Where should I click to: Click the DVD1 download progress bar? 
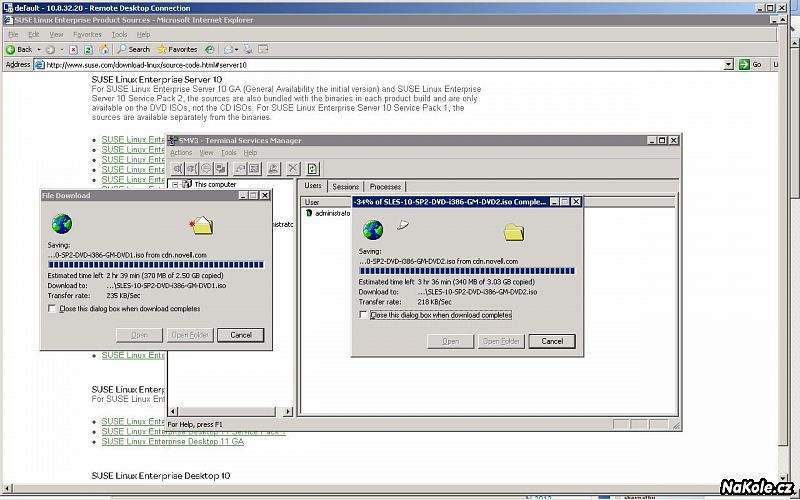(156, 265)
